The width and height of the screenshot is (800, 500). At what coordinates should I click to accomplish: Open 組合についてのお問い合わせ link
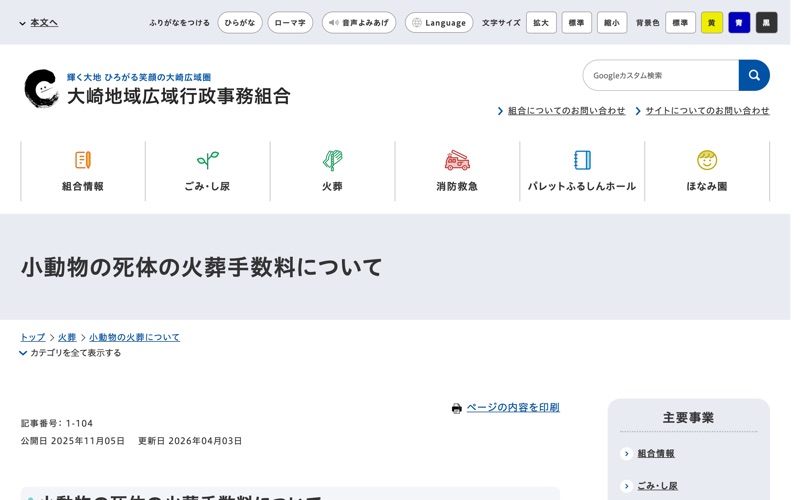pyautogui.click(x=566, y=111)
